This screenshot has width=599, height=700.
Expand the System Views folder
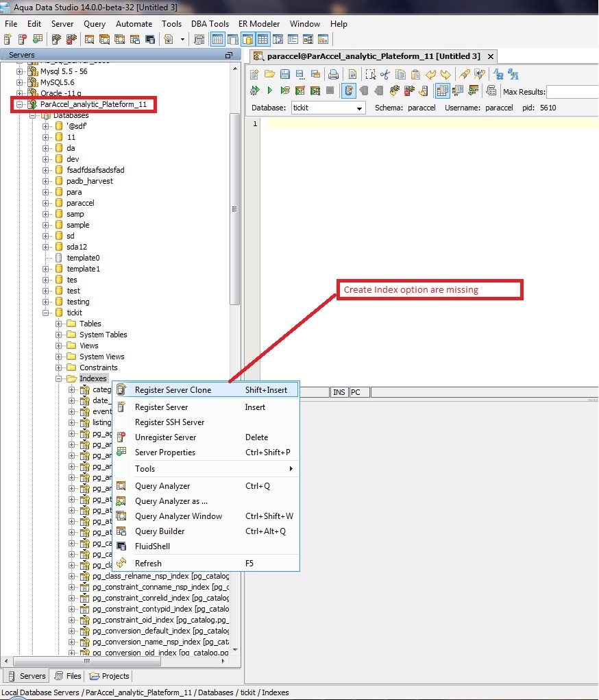[x=58, y=357]
